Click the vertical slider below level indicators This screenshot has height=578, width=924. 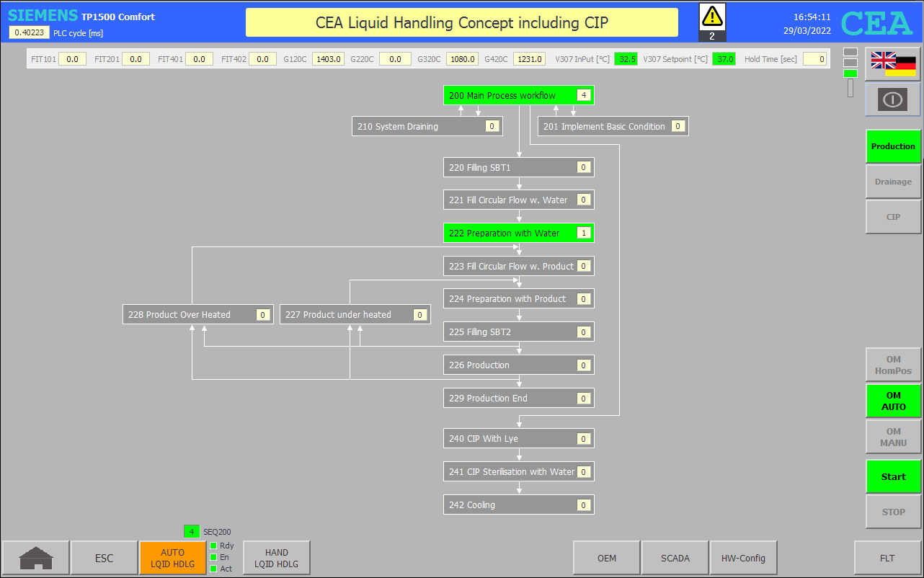coord(850,88)
